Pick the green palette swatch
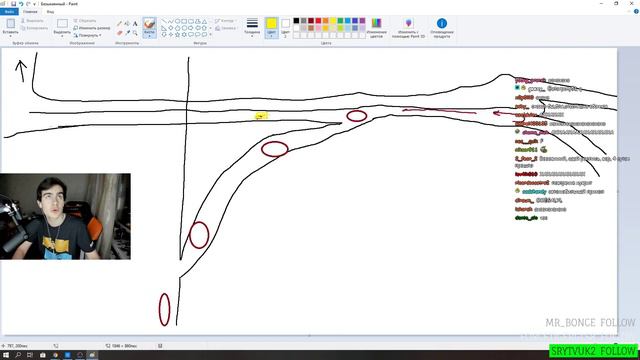 (340, 21)
